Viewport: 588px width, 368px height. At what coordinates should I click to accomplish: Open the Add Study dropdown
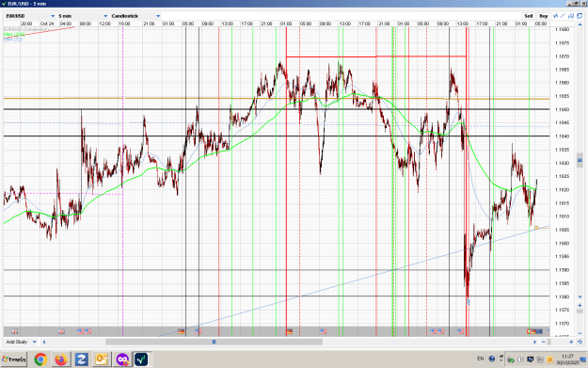tap(21, 342)
